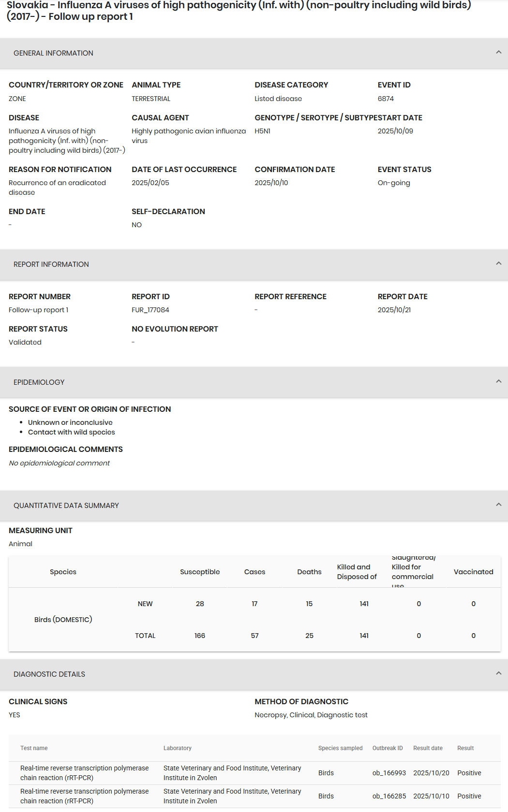Click the Laboratory column header
This screenshot has height=812, width=508.
click(x=178, y=748)
